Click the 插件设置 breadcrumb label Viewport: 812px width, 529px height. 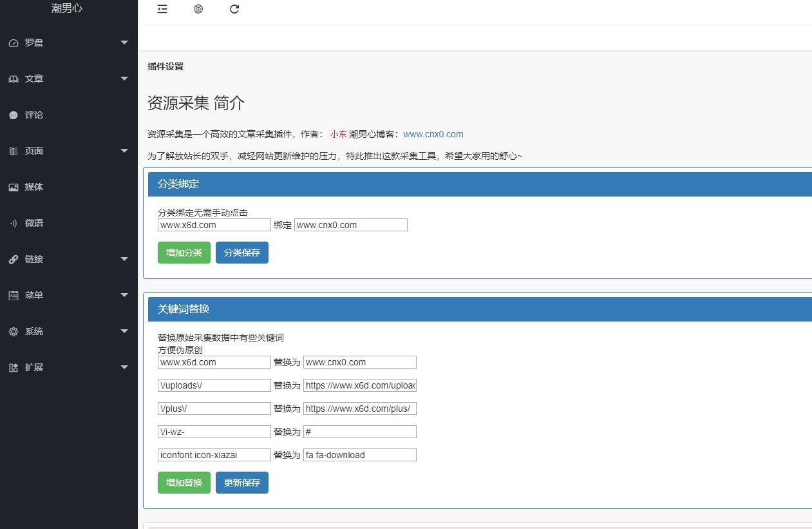click(165, 66)
